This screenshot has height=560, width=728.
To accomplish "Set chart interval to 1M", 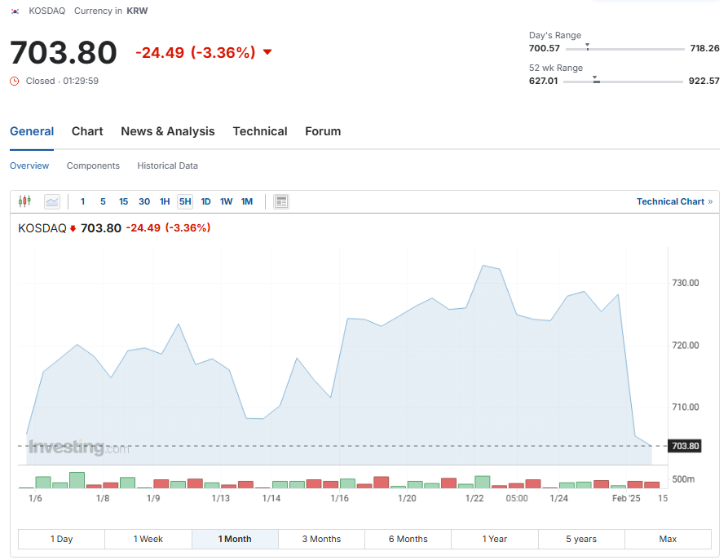I will click(247, 201).
